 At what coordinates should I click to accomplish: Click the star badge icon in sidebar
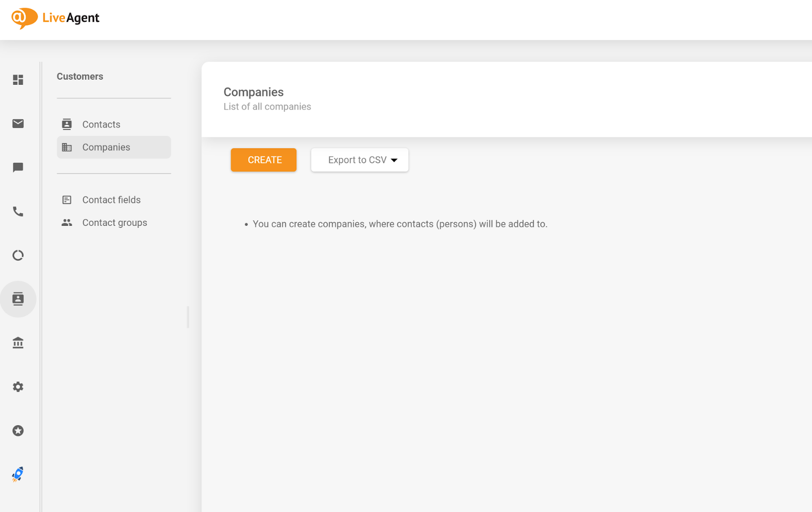pyautogui.click(x=18, y=431)
